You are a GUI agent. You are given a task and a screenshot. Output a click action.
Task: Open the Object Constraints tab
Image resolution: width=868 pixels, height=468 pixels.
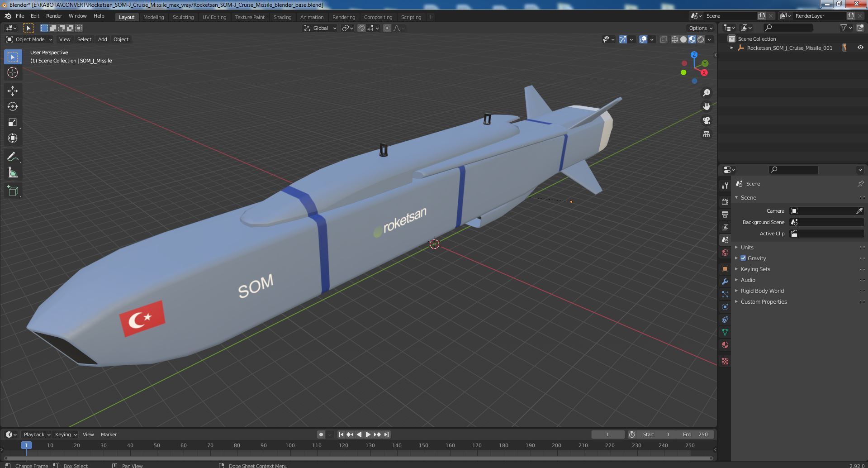click(x=725, y=320)
